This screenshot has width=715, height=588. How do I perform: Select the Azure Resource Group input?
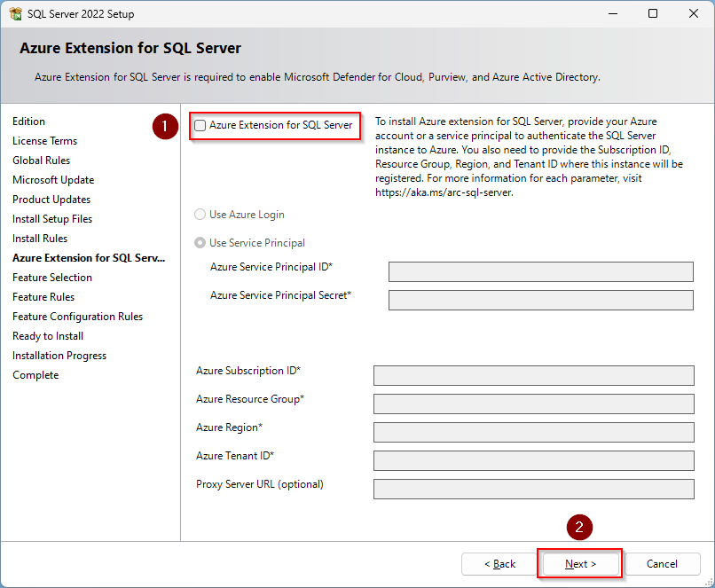click(533, 404)
